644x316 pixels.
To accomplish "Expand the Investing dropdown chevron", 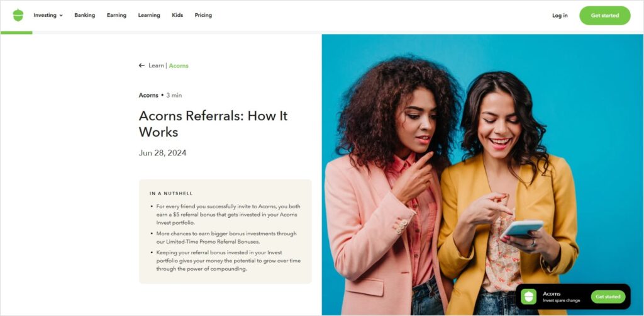I will tap(61, 16).
